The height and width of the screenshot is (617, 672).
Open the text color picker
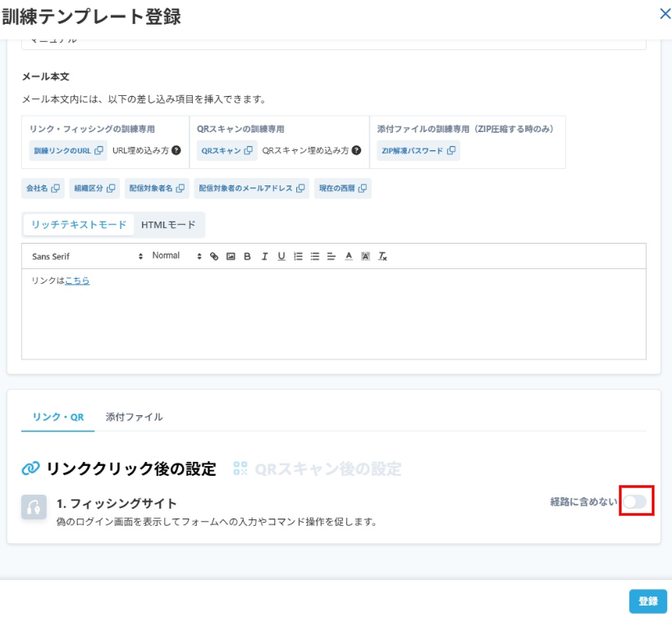click(349, 256)
